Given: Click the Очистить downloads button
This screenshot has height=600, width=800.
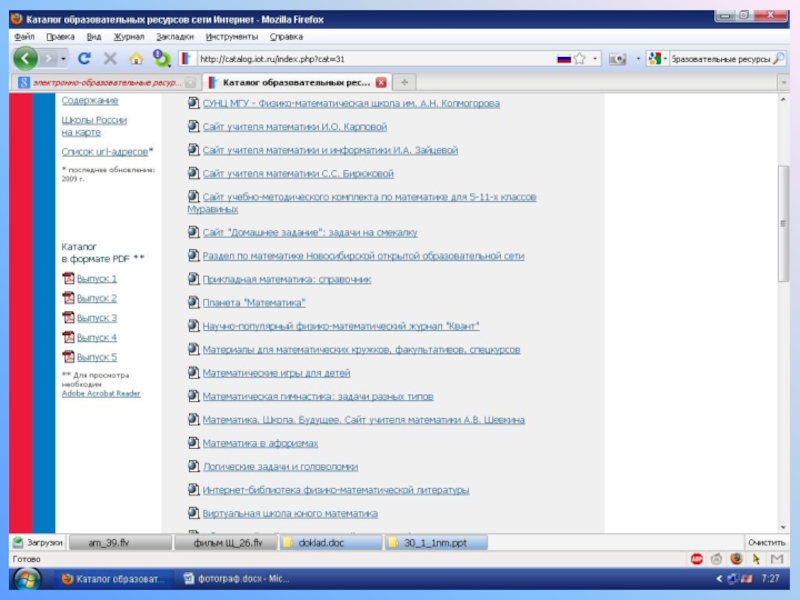Looking at the screenshot, I should tap(765, 543).
